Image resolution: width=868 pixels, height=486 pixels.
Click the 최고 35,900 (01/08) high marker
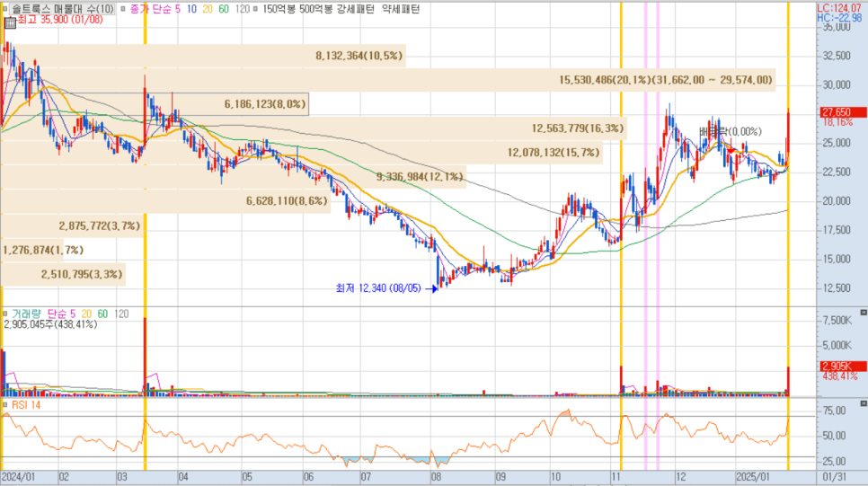tap(60, 20)
